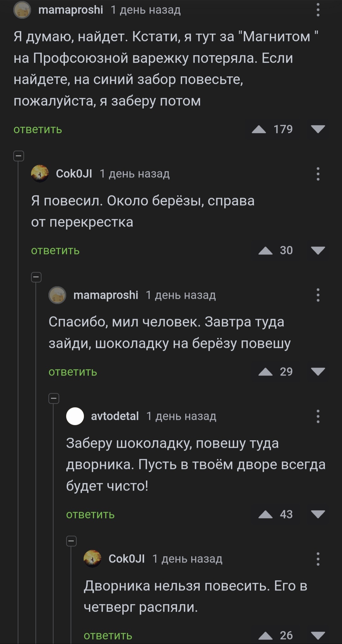The image size is (342, 644).
Task: Open Cok0JI's avatar in first reply
Action: (x=40, y=174)
